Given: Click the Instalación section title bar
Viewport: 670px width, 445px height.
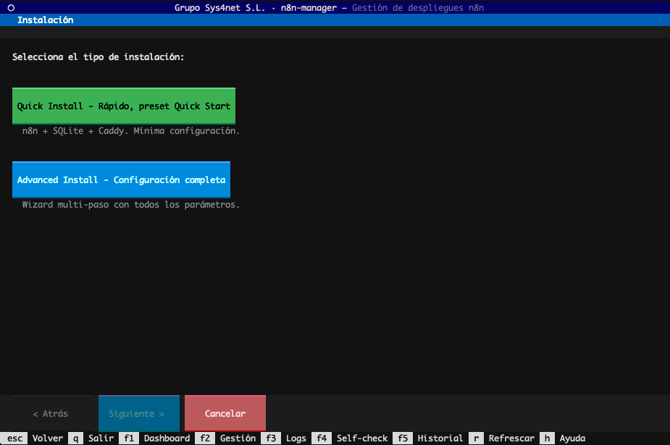Looking at the screenshot, I should pyautogui.click(x=45, y=20).
